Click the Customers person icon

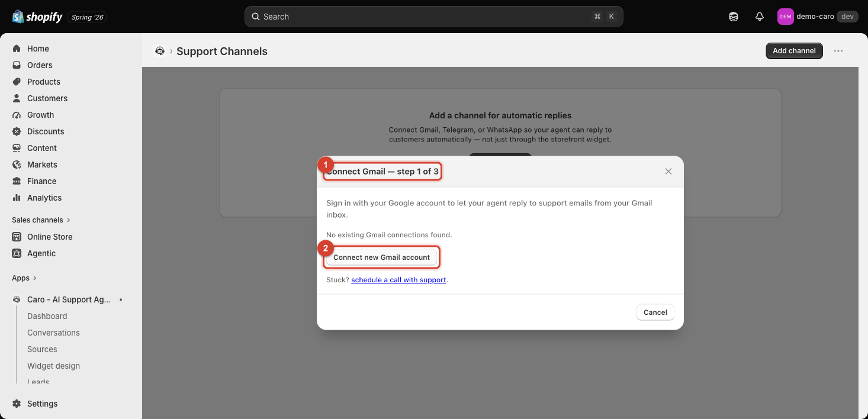pyautogui.click(x=17, y=98)
